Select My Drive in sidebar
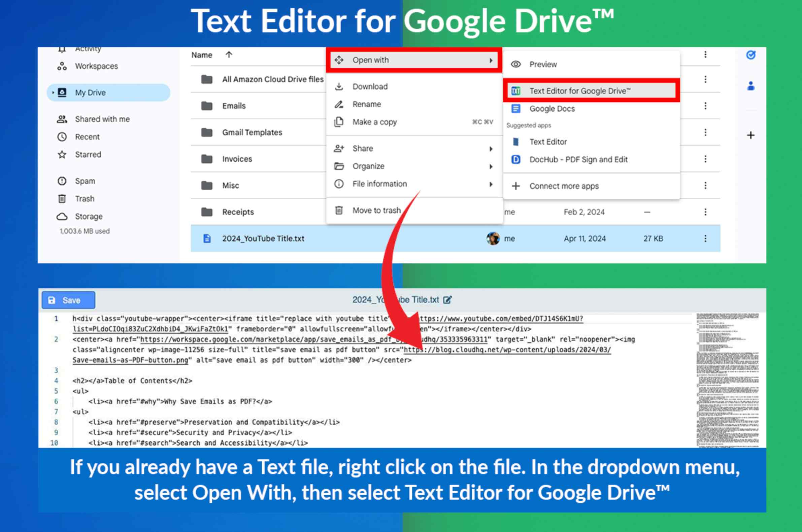Screen dimensions: 802x532 pos(108,92)
